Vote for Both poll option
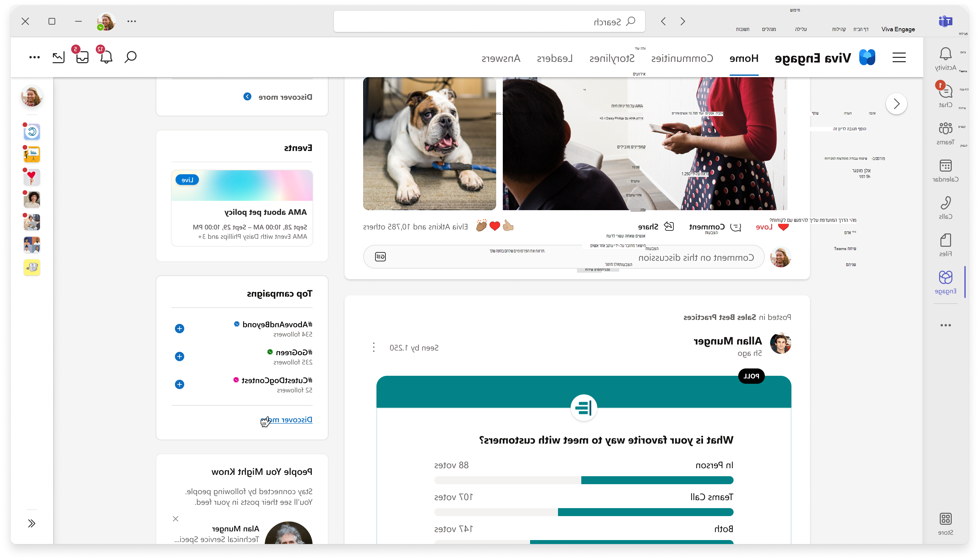The width and height of the screenshot is (979, 560). pos(723,529)
